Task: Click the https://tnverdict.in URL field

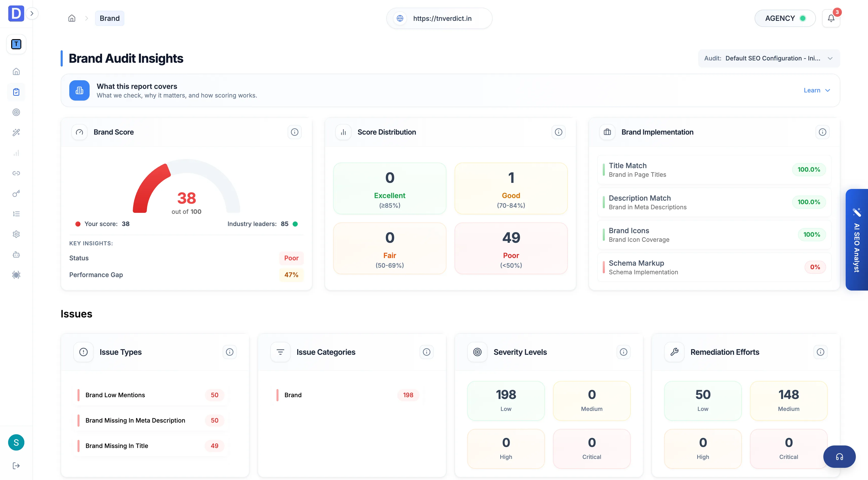Action: click(x=439, y=18)
